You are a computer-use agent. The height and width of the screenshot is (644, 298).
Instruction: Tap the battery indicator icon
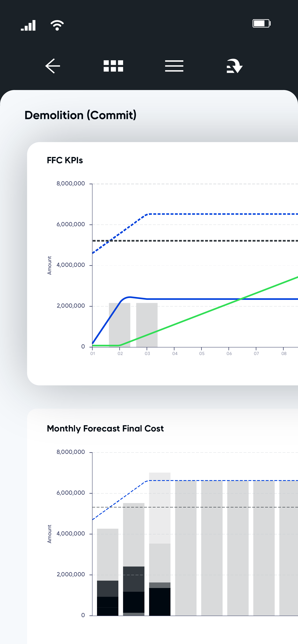click(261, 24)
